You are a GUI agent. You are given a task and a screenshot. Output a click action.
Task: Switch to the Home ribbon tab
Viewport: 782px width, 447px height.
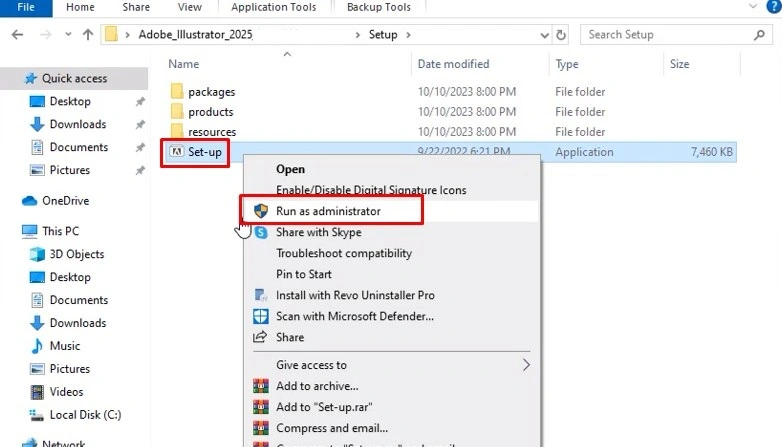[80, 7]
